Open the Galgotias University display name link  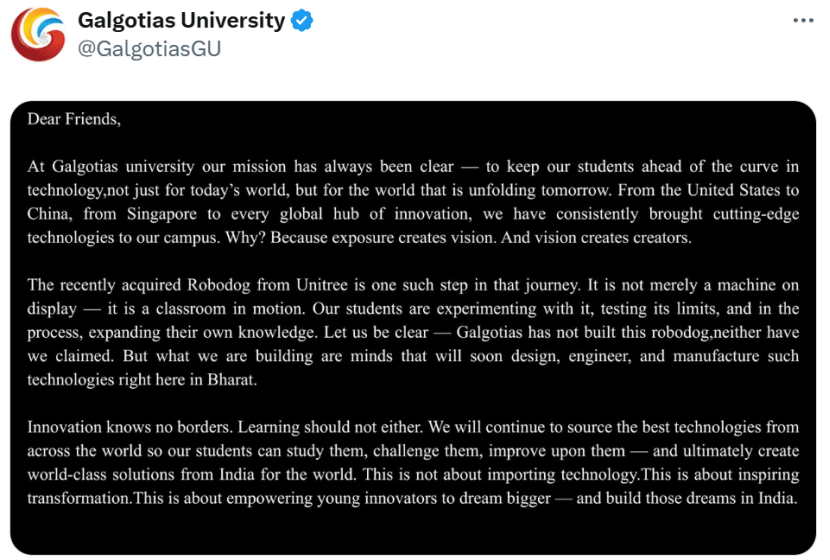click(x=181, y=21)
